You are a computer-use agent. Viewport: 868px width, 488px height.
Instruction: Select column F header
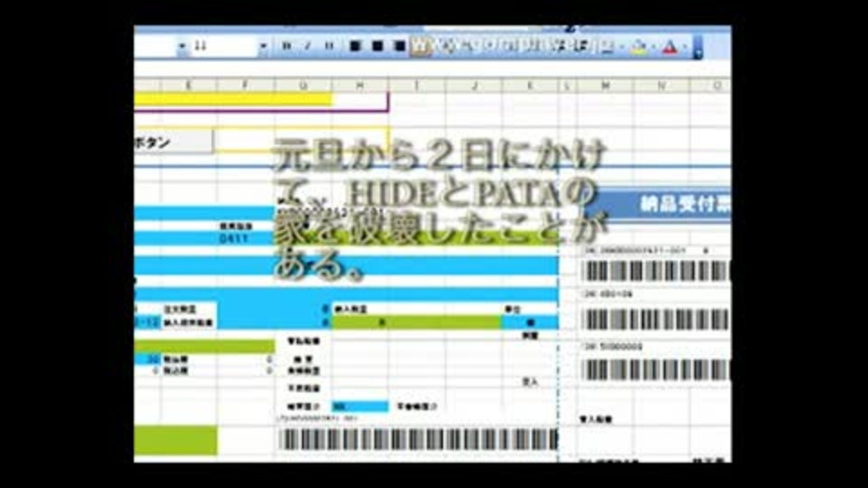click(x=245, y=85)
